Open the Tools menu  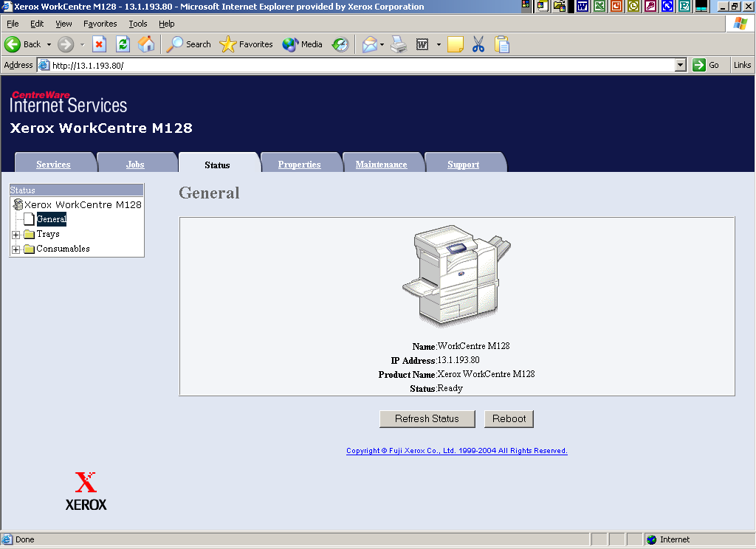(138, 24)
